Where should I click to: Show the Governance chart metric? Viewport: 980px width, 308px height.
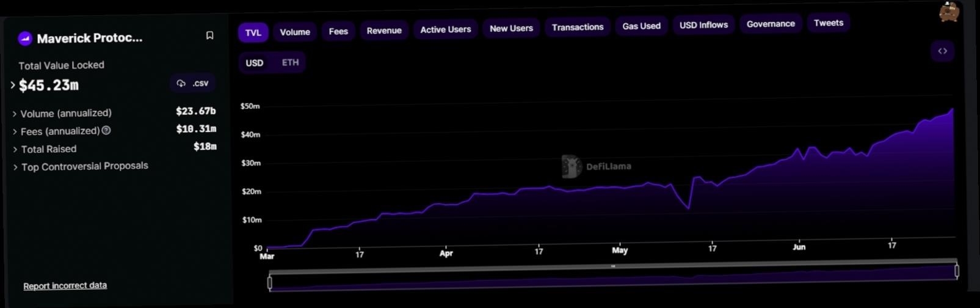(x=771, y=24)
